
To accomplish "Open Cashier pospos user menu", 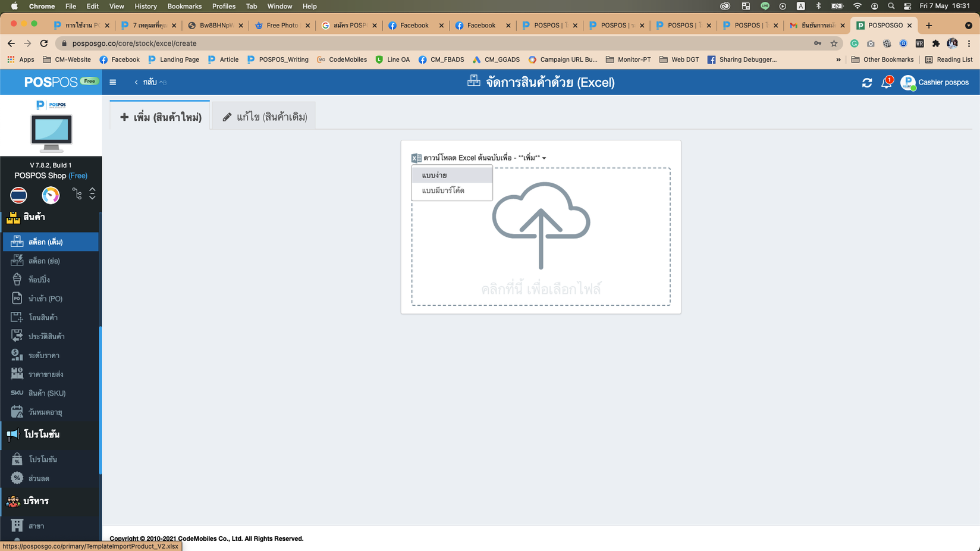I will click(x=935, y=82).
